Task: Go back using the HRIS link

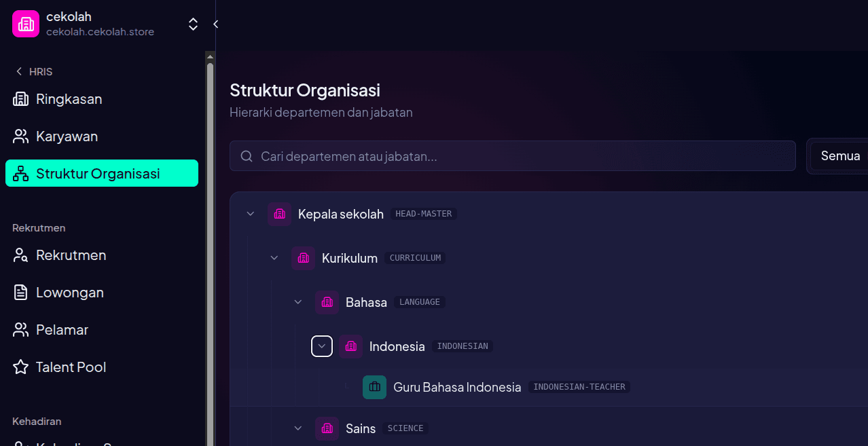Action: pos(32,71)
